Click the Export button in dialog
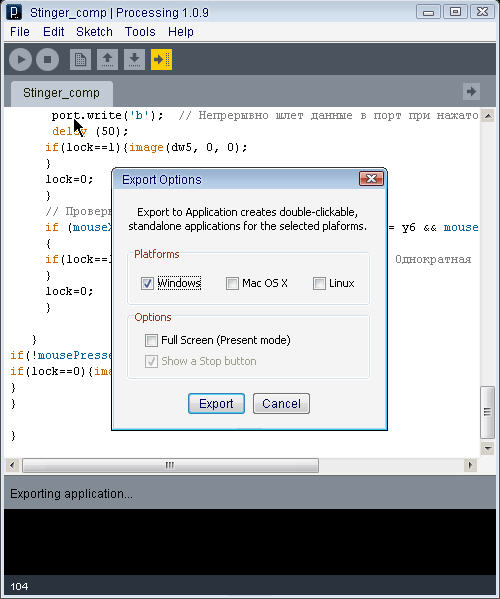The height and width of the screenshot is (599, 500). pos(216,404)
